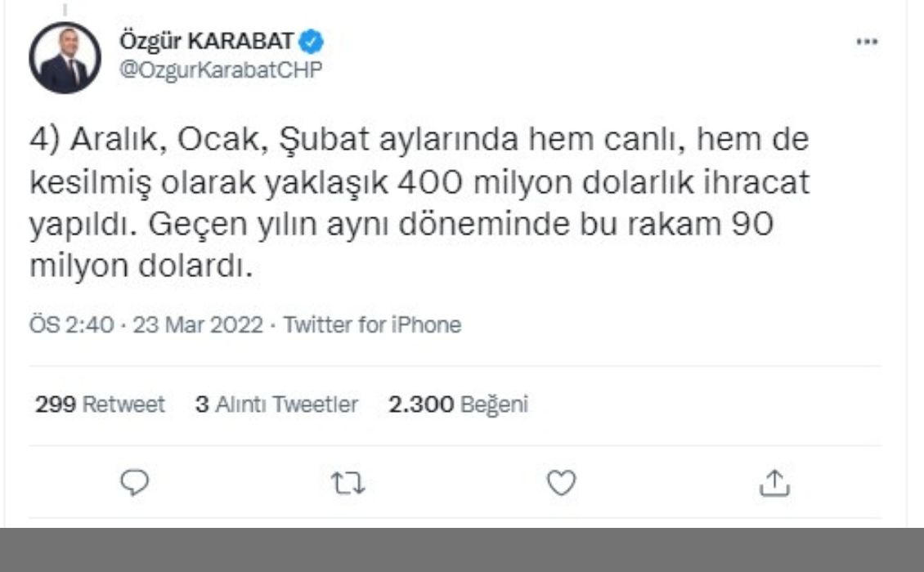
Task: View the 299 Retweet list
Action: tap(100, 404)
